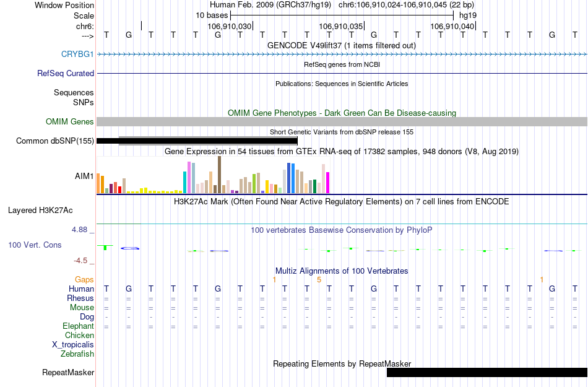
Task: Click the OMIM Gene Phenotypes green title
Action: [342, 113]
